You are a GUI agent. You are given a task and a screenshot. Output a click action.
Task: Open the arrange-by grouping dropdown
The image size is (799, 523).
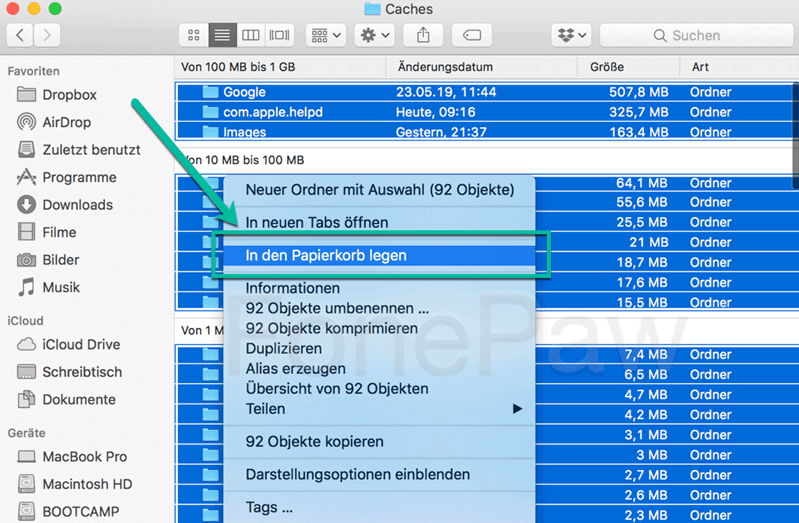tap(326, 35)
